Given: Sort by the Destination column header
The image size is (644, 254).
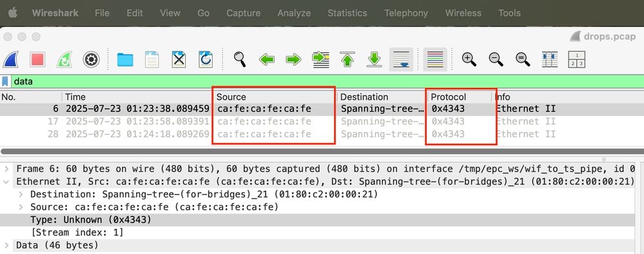Looking at the screenshot, I should (x=382, y=97).
